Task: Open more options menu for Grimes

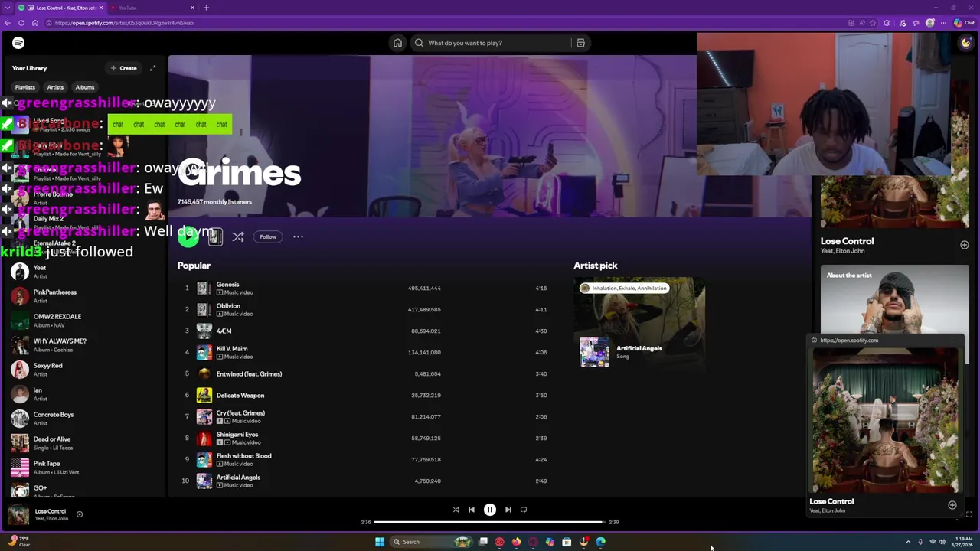Action: click(x=298, y=237)
